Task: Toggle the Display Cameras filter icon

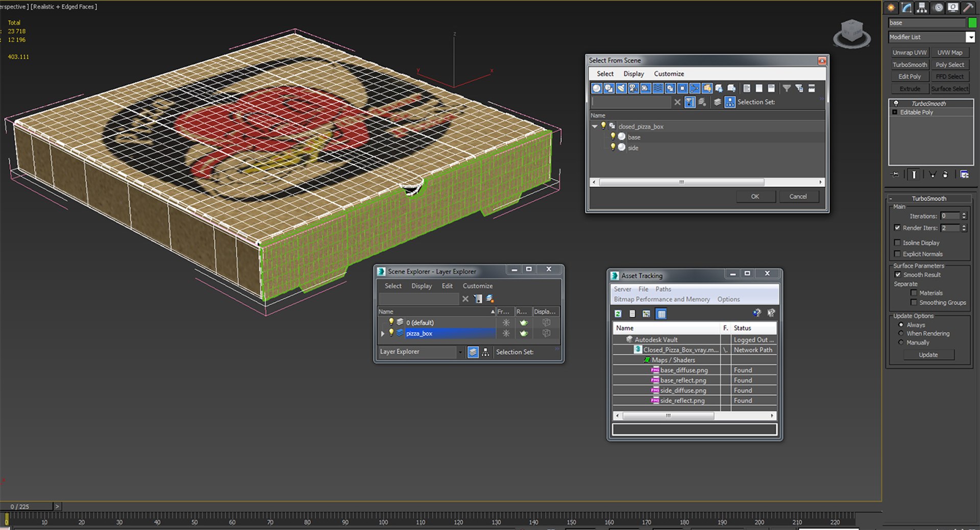Action: pos(633,88)
